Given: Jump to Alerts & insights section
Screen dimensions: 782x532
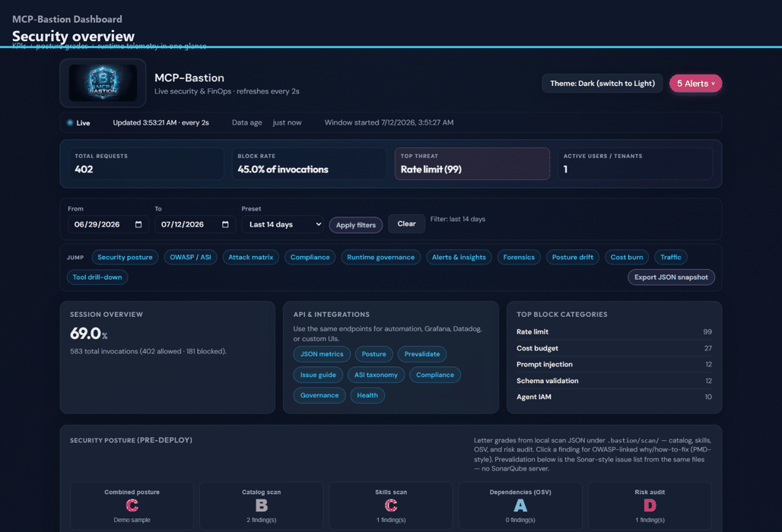Looking at the screenshot, I should pyautogui.click(x=459, y=258).
